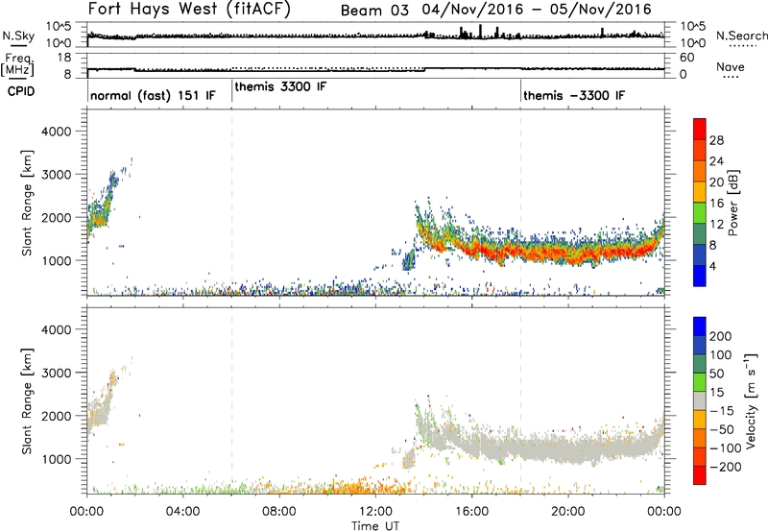Viewport: 768px width, 532px height.
Task: Click the '28' tick on Power colorbar
Action: 716,140
